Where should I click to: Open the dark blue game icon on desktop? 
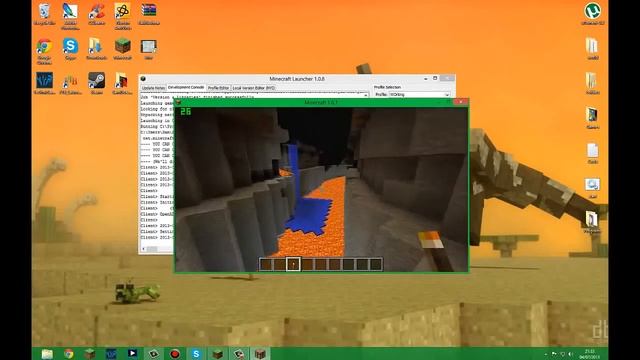(44, 83)
